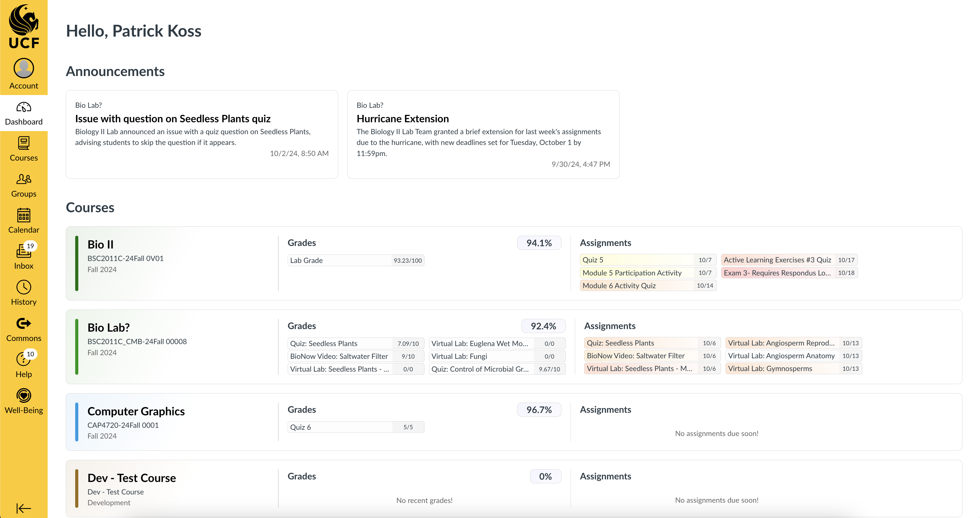Open the Well-Being heart icon
Viewport: 980px width, 518px height.
(24, 395)
